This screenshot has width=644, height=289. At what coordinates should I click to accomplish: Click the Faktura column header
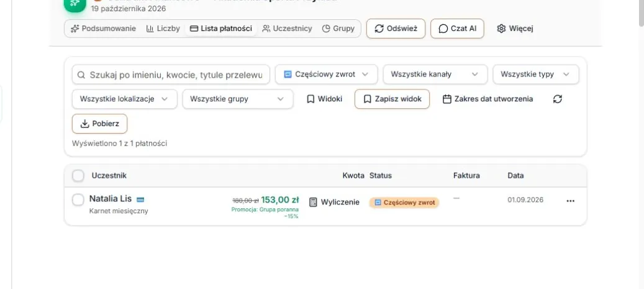(x=466, y=175)
